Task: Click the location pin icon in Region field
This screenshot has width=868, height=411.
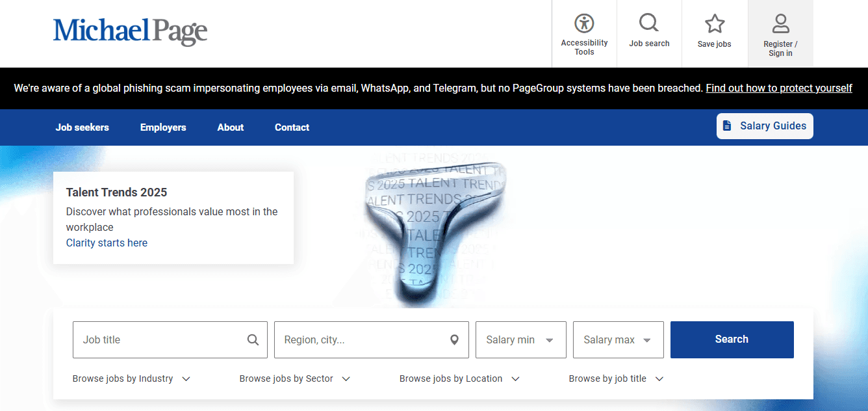Action: tap(455, 339)
